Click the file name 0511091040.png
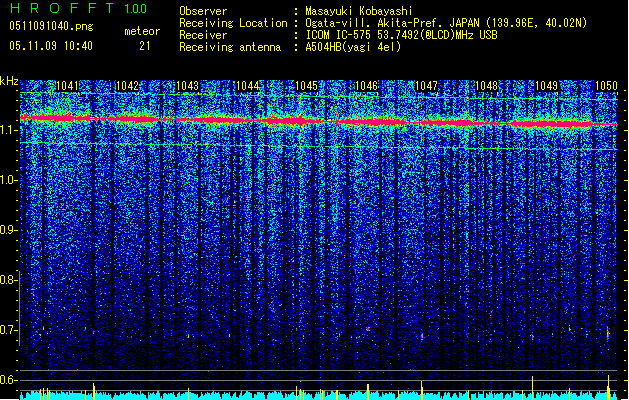 tap(51, 27)
